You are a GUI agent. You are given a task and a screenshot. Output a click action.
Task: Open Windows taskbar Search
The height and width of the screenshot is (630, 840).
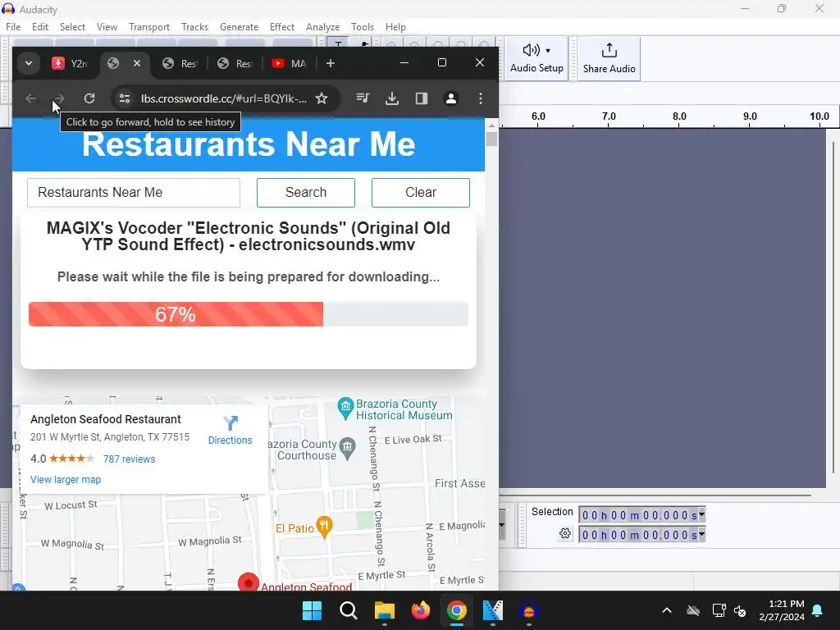tap(348, 610)
